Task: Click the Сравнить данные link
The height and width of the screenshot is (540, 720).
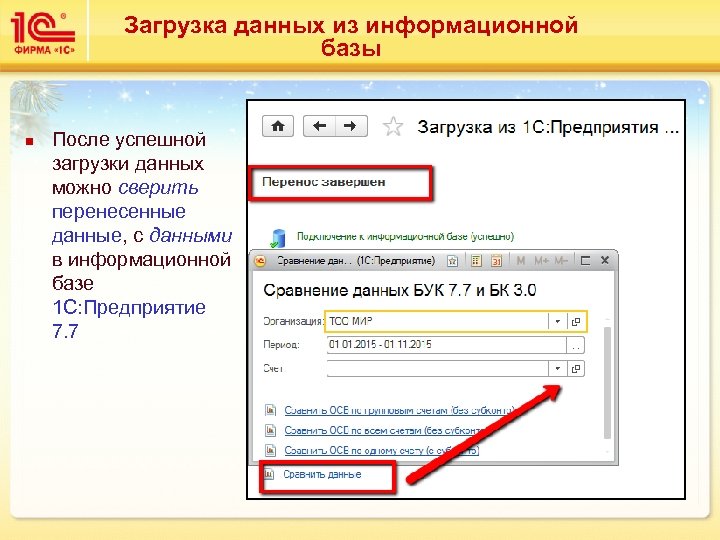Action: (322, 474)
